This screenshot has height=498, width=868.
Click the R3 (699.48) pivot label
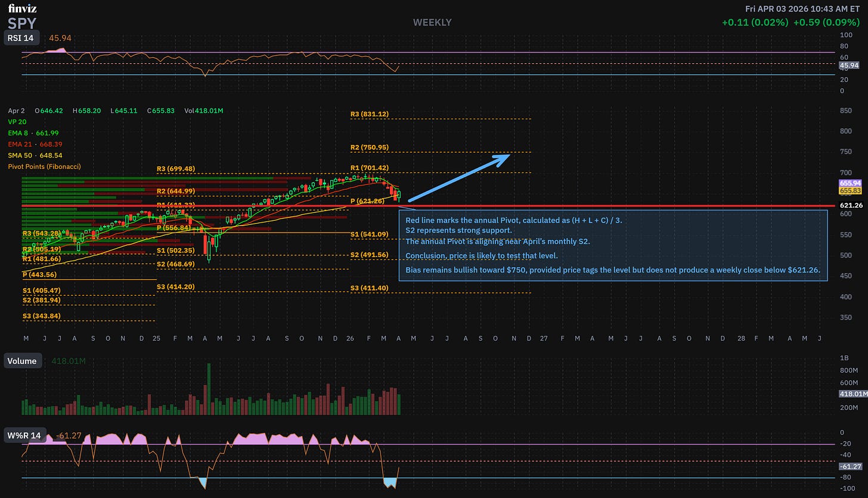(x=176, y=169)
